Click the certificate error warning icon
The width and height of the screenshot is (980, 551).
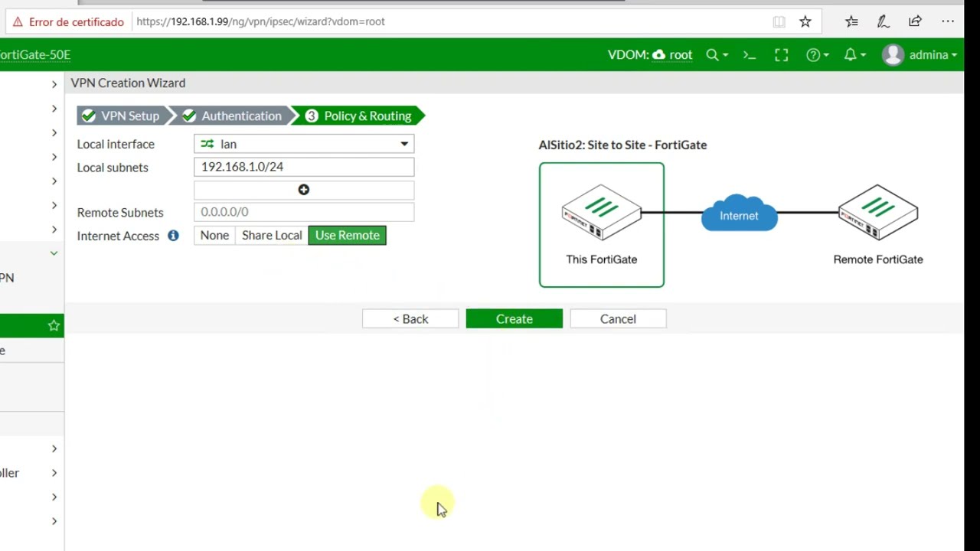click(x=18, y=22)
